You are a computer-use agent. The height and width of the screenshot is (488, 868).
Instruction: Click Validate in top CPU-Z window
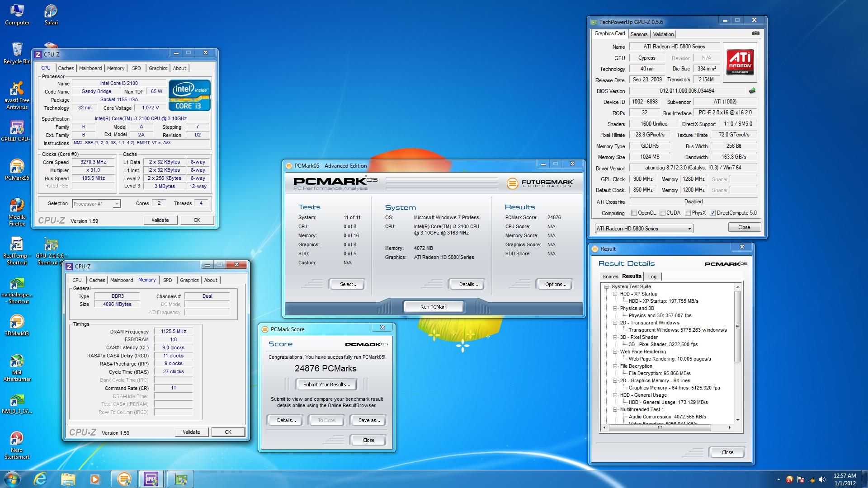coord(160,220)
